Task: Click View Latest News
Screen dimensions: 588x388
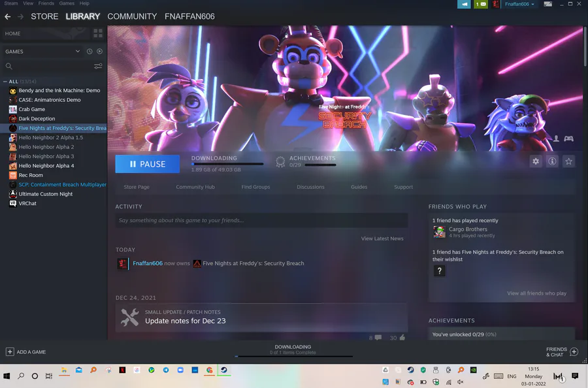Action: coord(382,238)
